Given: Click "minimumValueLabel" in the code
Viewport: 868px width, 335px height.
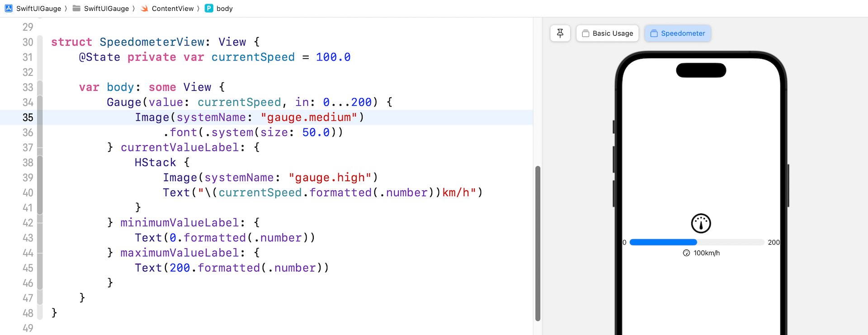Looking at the screenshot, I should (179, 223).
